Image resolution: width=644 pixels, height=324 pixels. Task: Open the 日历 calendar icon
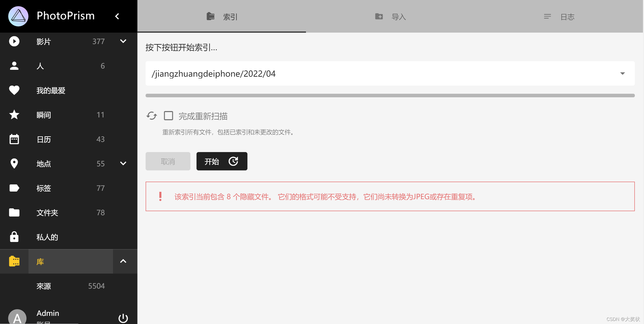coord(14,139)
